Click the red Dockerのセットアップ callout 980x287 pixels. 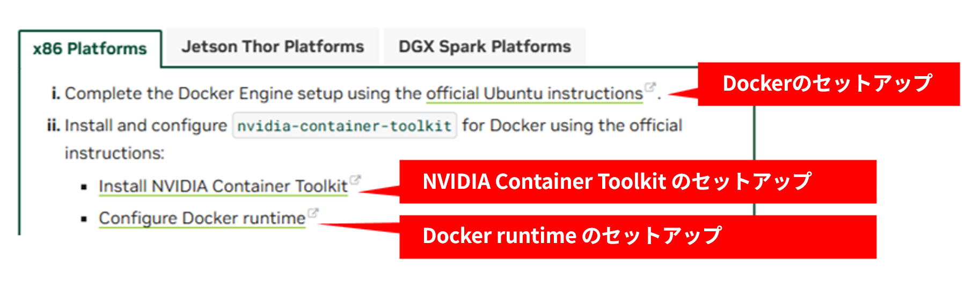[829, 84]
